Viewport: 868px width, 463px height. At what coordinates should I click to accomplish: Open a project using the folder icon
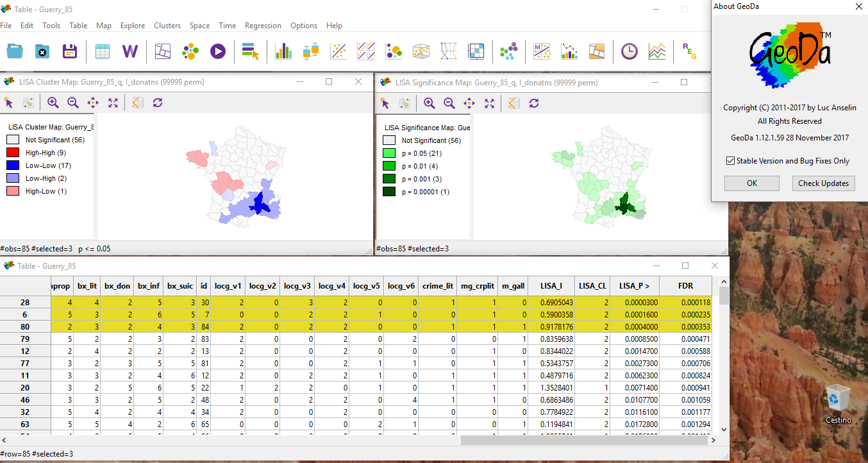[x=14, y=51]
